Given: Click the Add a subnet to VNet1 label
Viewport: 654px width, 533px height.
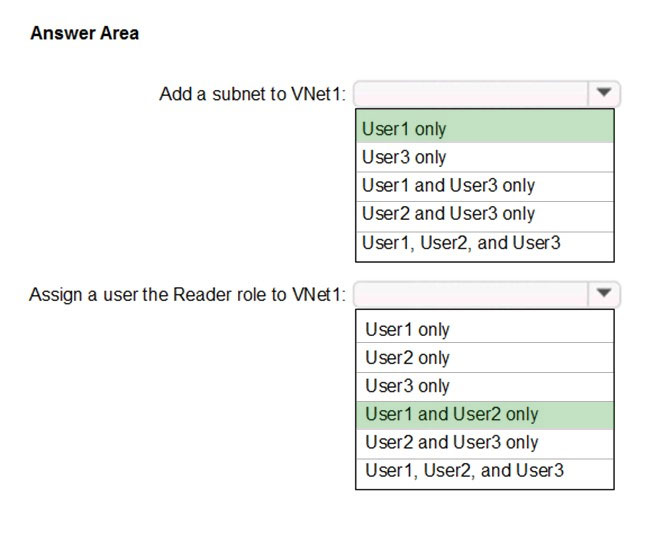Looking at the screenshot, I should (252, 94).
